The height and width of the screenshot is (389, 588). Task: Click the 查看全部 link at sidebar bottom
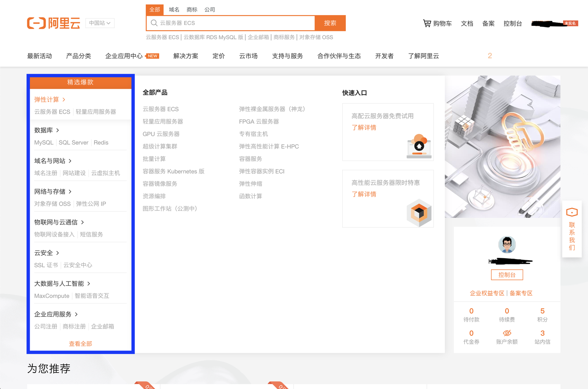coord(80,344)
